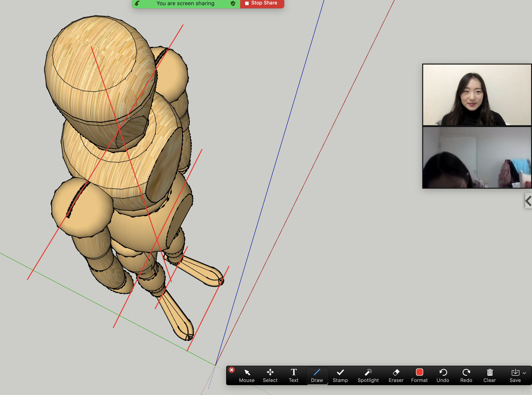This screenshot has width=532, height=395.
Task: Undo the last annotation
Action: pos(443,375)
